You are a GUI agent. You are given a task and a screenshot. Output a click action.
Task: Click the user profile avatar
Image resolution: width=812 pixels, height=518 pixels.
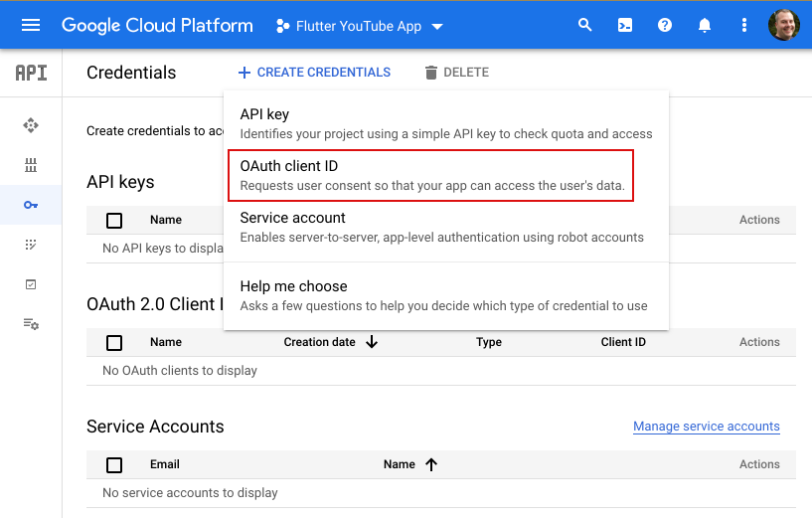tap(784, 26)
